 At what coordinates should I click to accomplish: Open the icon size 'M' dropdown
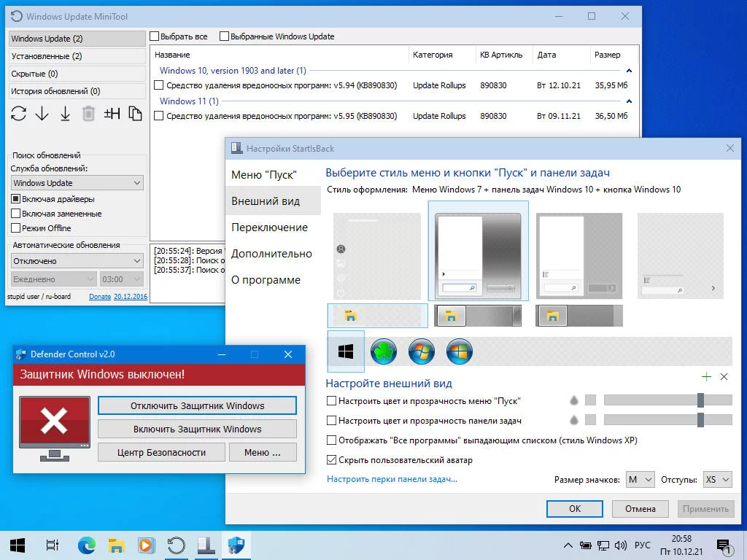(x=640, y=479)
